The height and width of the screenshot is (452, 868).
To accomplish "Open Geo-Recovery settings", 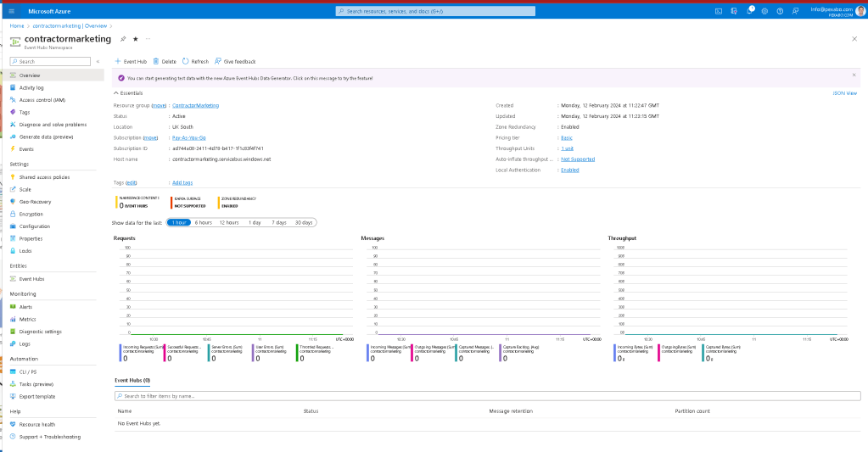I will coord(35,202).
